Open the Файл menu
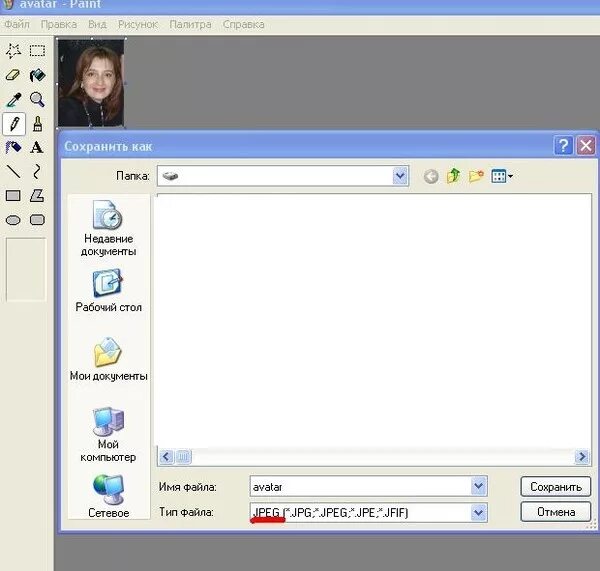 tap(17, 24)
